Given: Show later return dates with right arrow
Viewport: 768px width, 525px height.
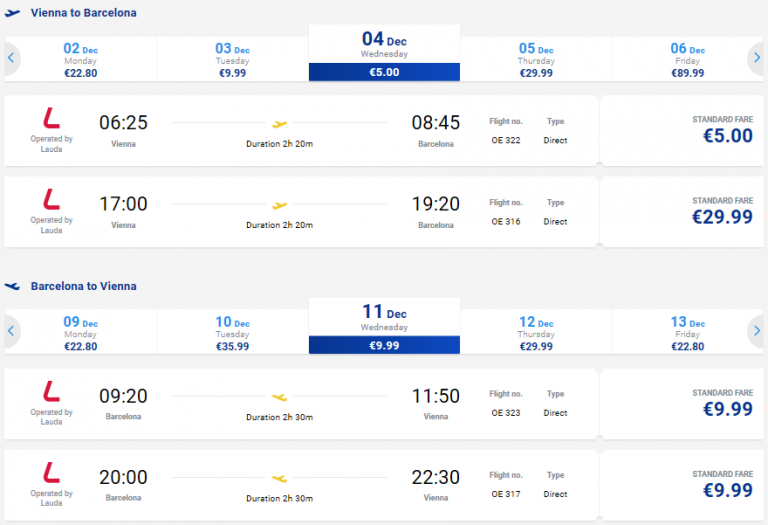Looking at the screenshot, I should (x=756, y=330).
